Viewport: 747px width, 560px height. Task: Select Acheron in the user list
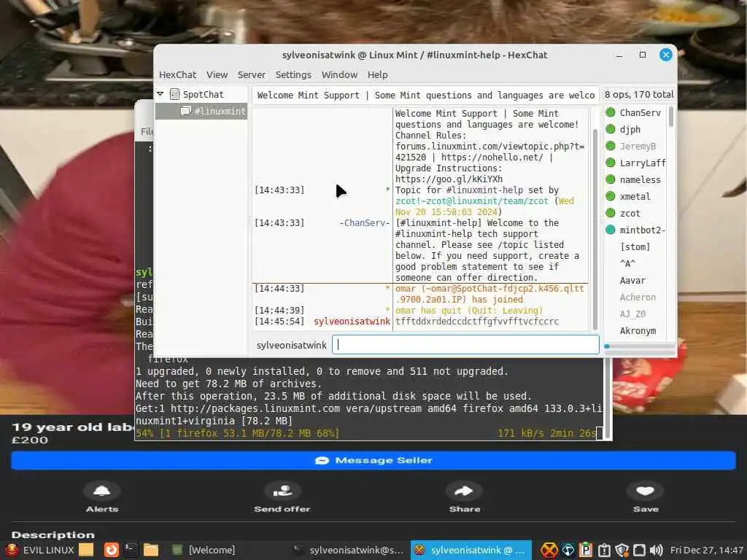click(x=638, y=297)
